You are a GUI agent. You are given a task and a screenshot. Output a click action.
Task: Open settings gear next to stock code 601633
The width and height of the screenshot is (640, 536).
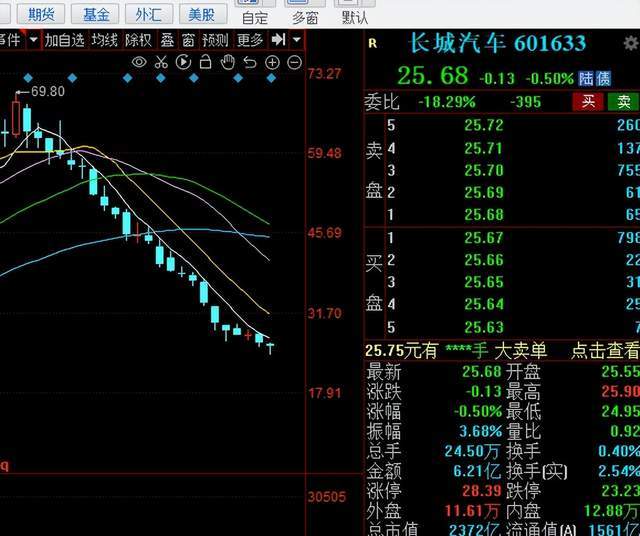631,43
